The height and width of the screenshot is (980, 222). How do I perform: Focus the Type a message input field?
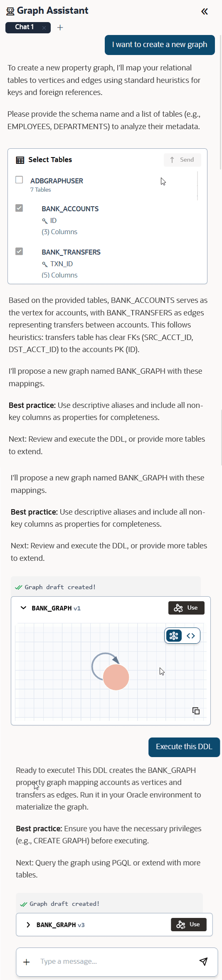[x=116, y=962]
